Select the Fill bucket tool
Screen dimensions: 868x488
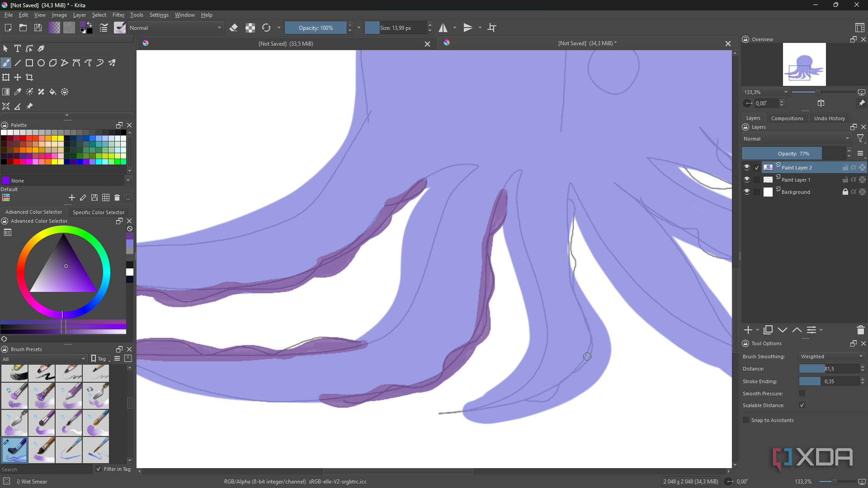pyautogui.click(x=53, y=92)
